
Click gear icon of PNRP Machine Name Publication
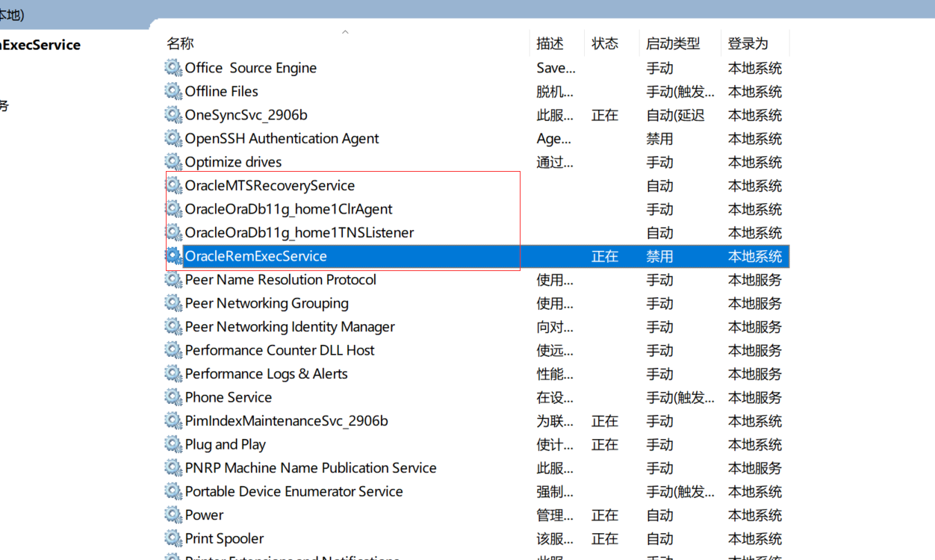coord(173,468)
